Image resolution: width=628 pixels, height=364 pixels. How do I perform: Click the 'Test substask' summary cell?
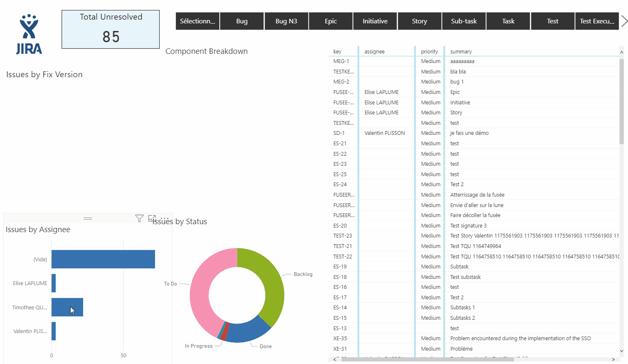[465, 277]
